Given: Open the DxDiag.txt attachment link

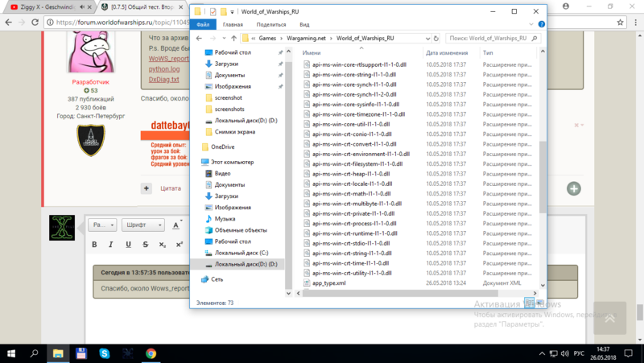Looking at the screenshot, I should click(163, 79).
